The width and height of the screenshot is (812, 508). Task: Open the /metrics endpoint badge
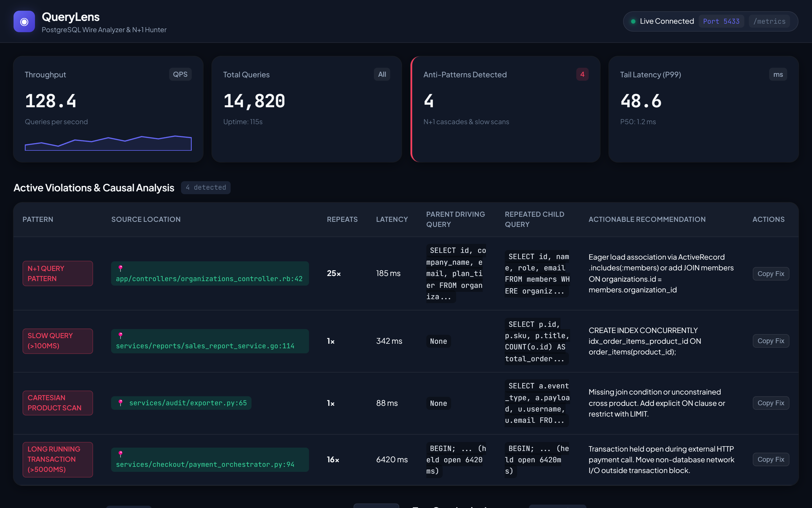click(769, 21)
